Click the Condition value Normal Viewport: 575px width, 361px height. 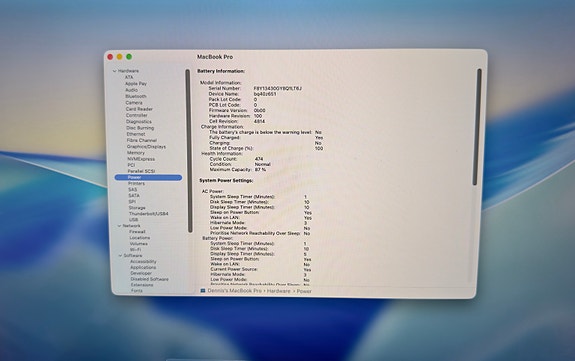click(263, 164)
